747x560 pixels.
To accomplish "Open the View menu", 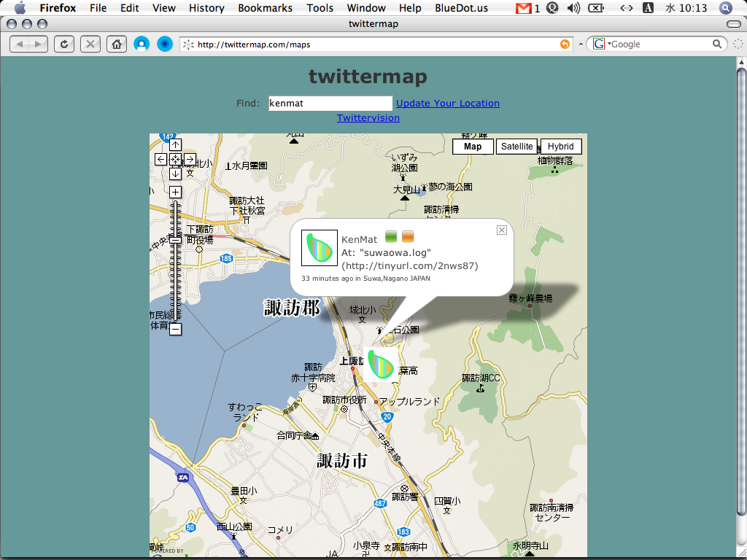I will pyautogui.click(x=164, y=7).
